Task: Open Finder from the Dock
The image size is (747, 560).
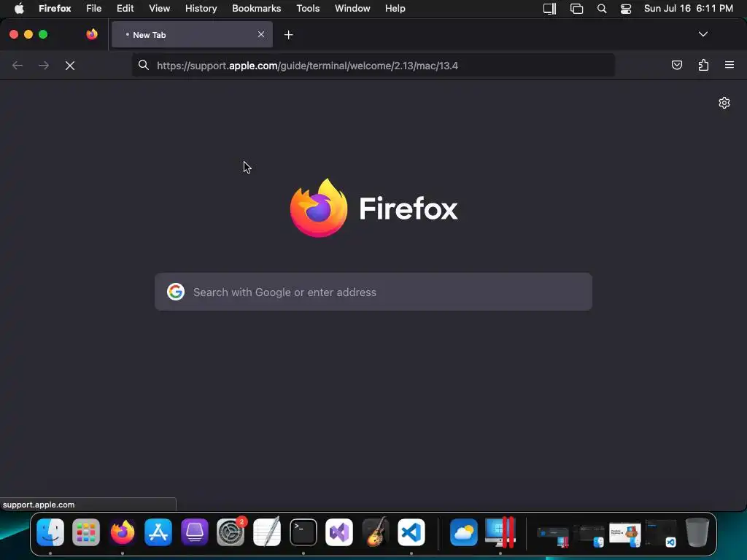Action: (x=50, y=532)
